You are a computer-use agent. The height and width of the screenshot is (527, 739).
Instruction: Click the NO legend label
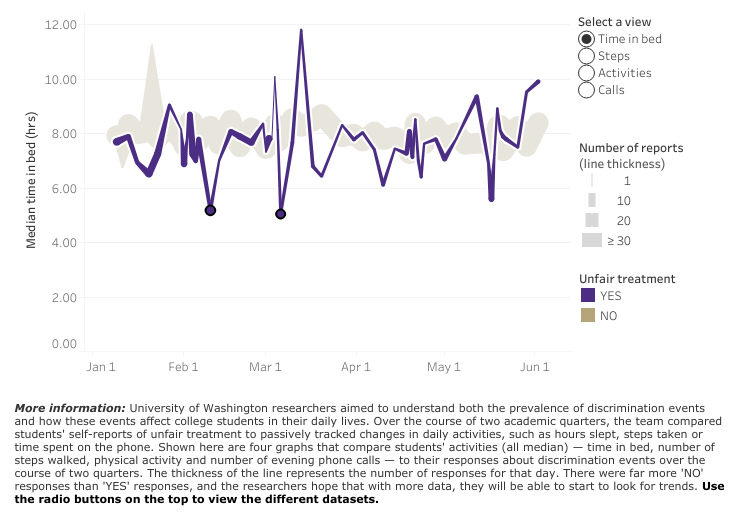click(x=608, y=315)
